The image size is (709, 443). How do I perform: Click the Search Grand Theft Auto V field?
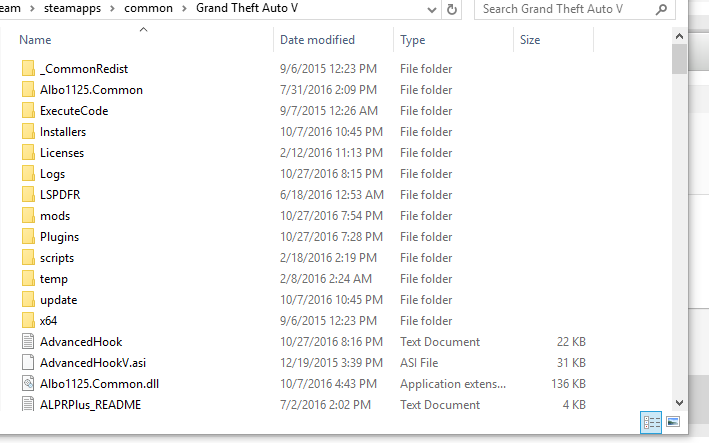[x=565, y=10]
